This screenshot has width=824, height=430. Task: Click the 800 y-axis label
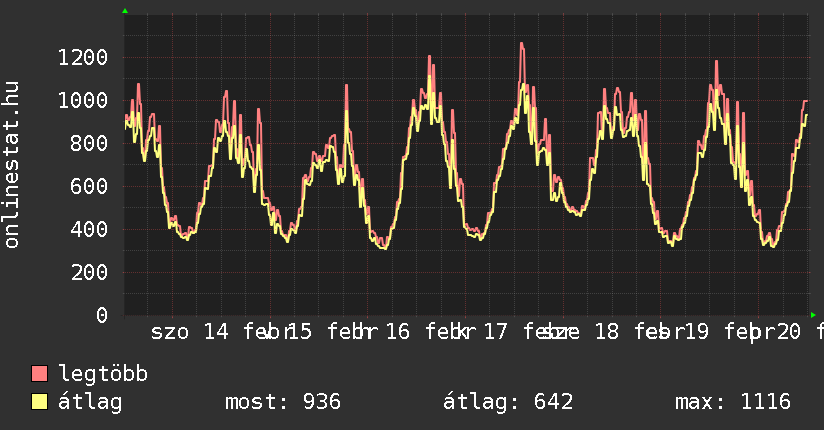pos(88,143)
